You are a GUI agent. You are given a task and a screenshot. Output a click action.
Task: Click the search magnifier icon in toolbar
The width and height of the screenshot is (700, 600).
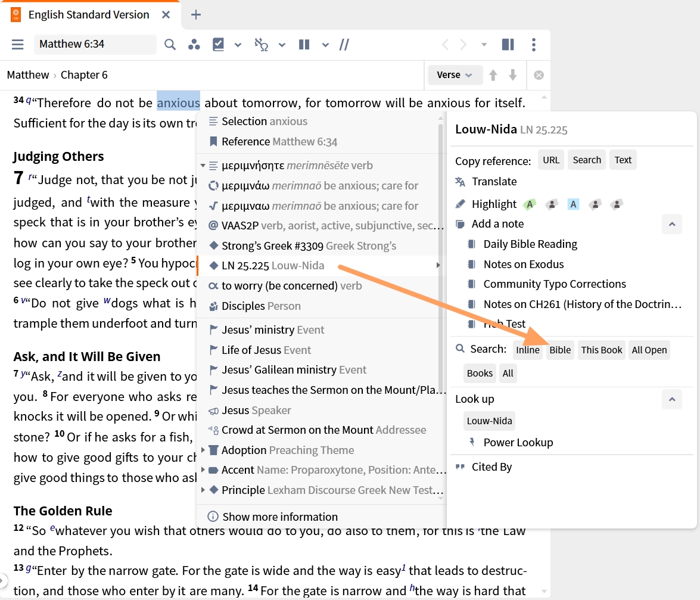pyautogui.click(x=170, y=44)
